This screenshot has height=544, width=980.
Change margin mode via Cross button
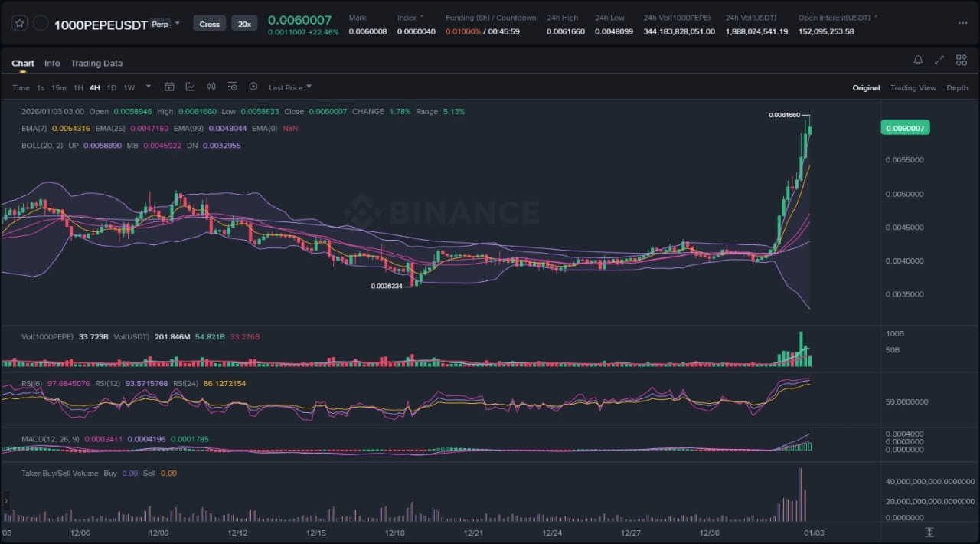[x=209, y=24]
